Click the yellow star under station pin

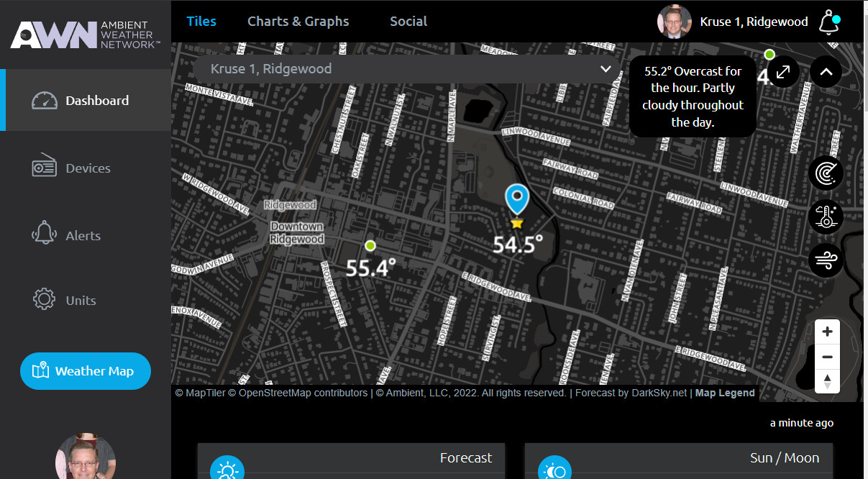click(516, 224)
